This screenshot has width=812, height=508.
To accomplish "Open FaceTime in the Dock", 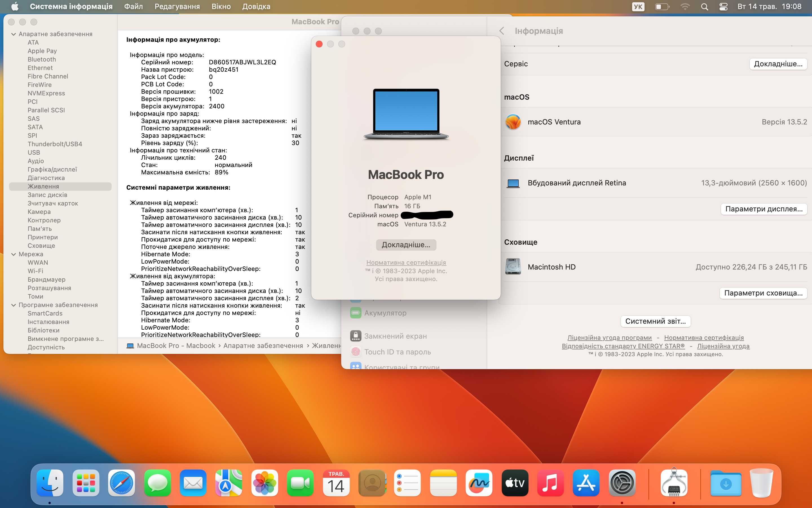I will (x=300, y=483).
